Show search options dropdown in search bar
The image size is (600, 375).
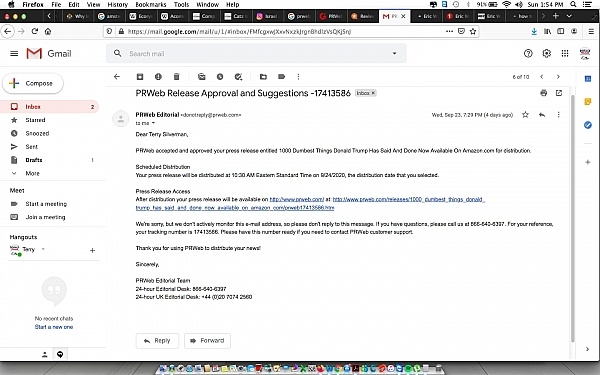395,54
